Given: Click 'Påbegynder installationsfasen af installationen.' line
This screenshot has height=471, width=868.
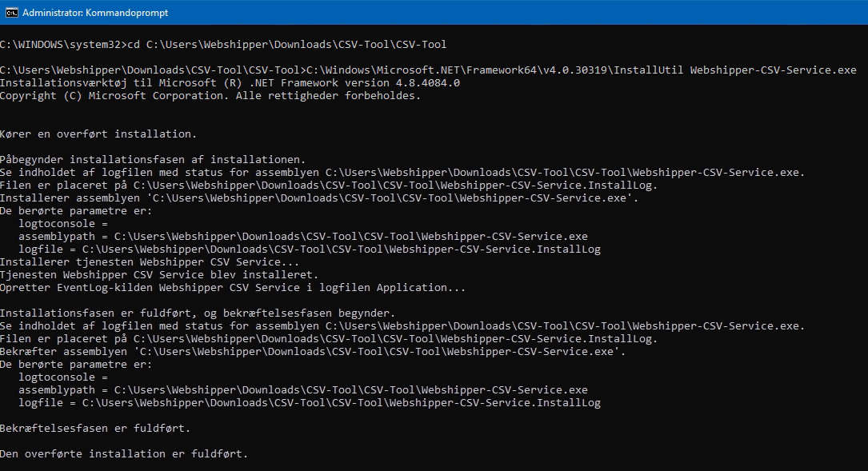Looking at the screenshot, I should coord(153,159).
